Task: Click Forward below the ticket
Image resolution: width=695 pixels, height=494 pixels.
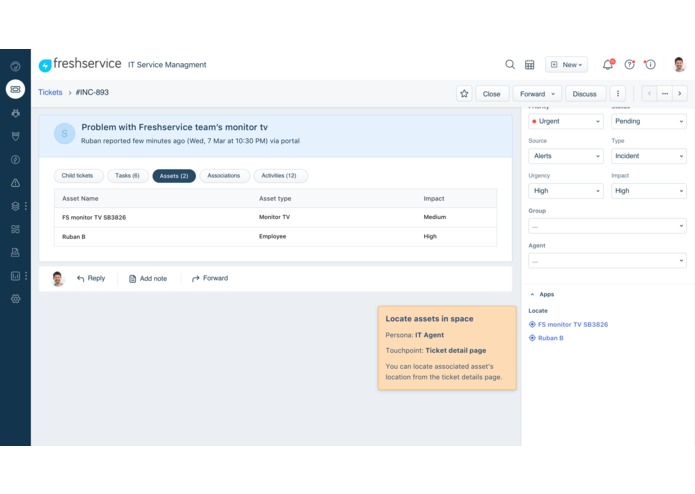Action: [x=210, y=278]
